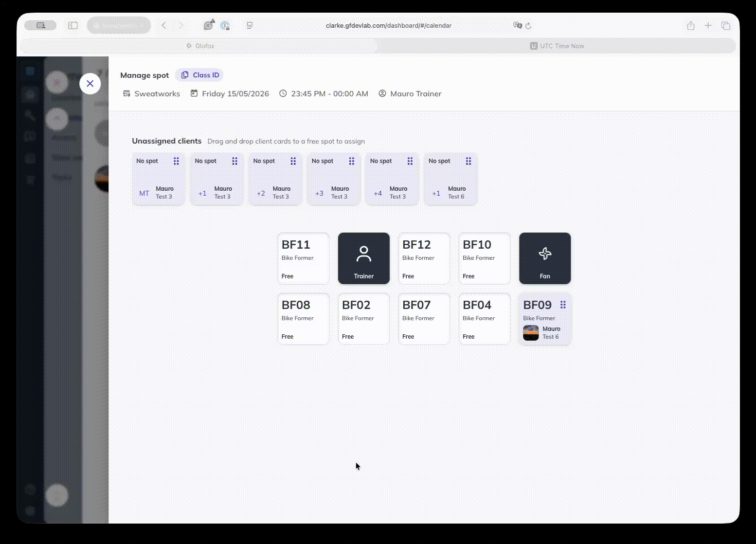
Task: Click the calendar date icon
Action: coord(194,93)
